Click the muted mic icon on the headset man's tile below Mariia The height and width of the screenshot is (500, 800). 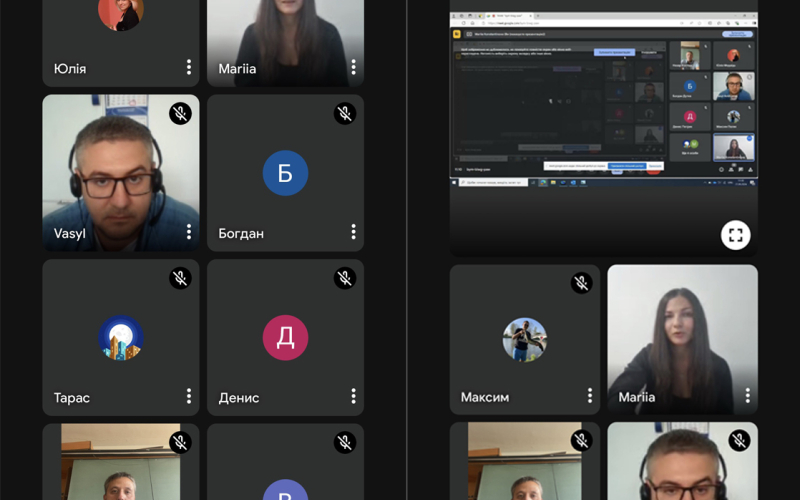739,440
